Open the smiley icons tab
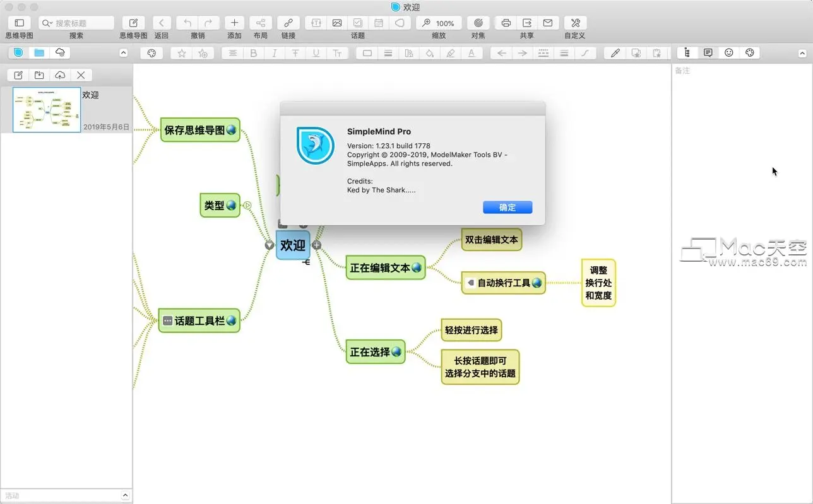Image resolution: width=813 pixels, height=504 pixels. coord(729,53)
